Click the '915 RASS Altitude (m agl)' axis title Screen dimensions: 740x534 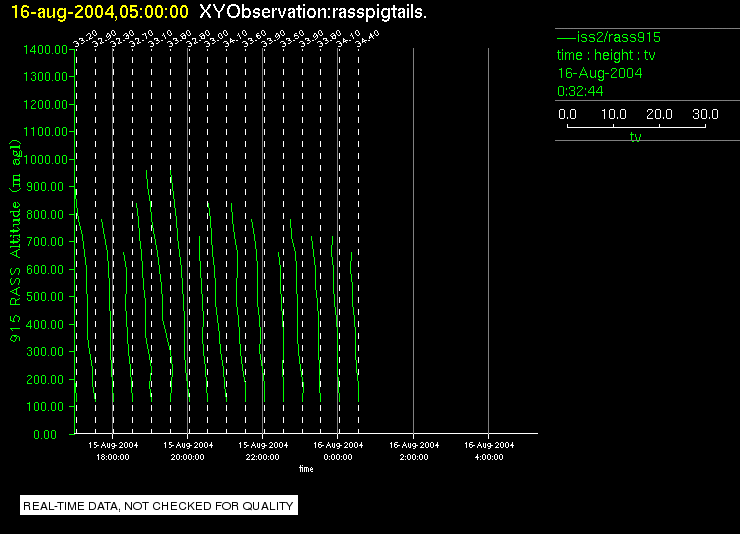click(16, 241)
